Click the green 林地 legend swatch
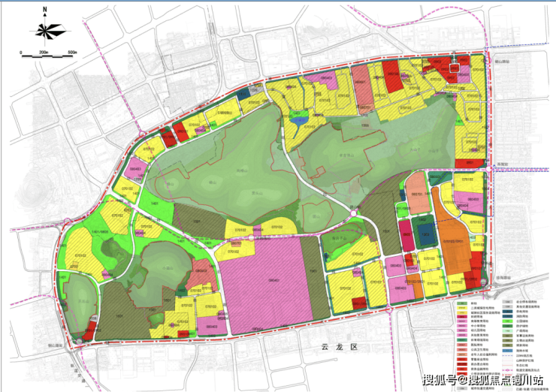The image size is (556, 392). click(x=461, y=303)
